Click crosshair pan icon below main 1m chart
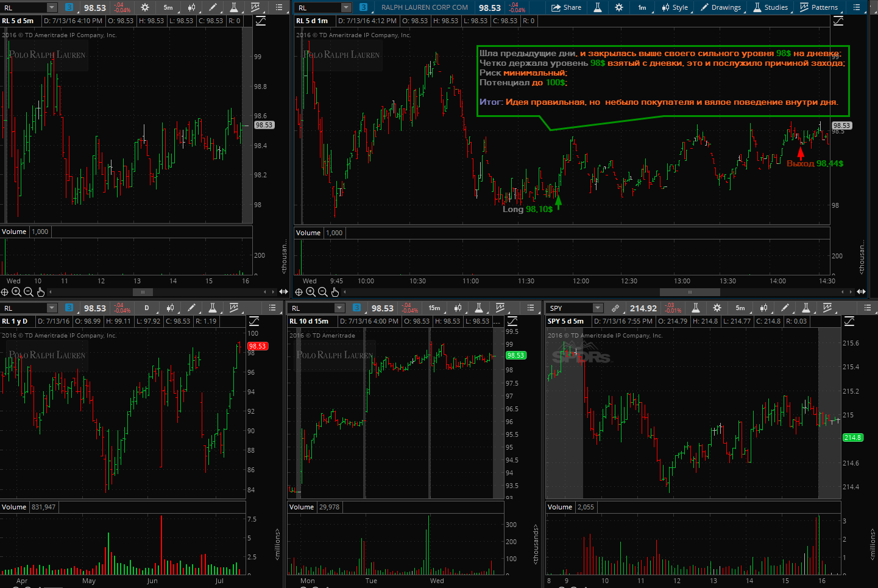This screenshot has width=878, height=588. pos(299,292)
